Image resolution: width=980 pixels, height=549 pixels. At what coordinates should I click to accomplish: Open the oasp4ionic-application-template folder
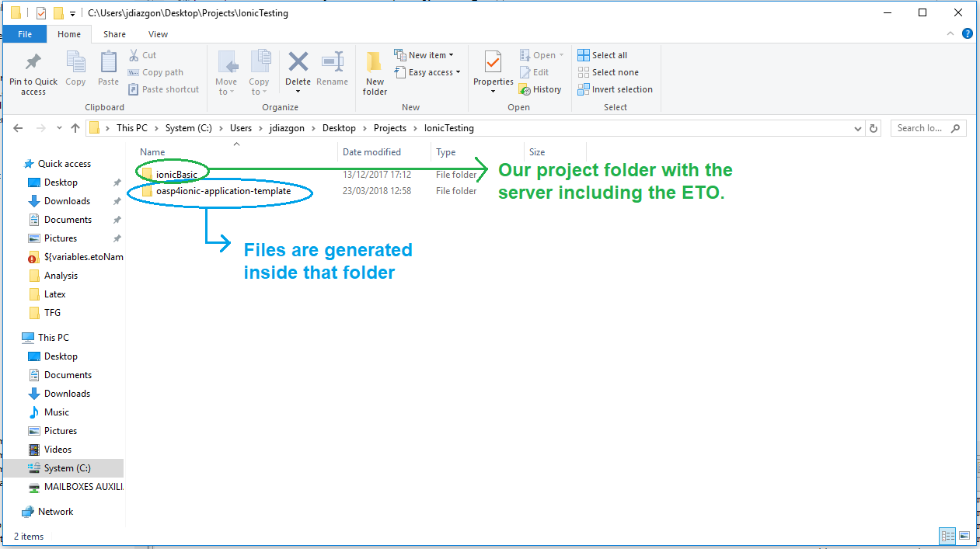[223, 191]
